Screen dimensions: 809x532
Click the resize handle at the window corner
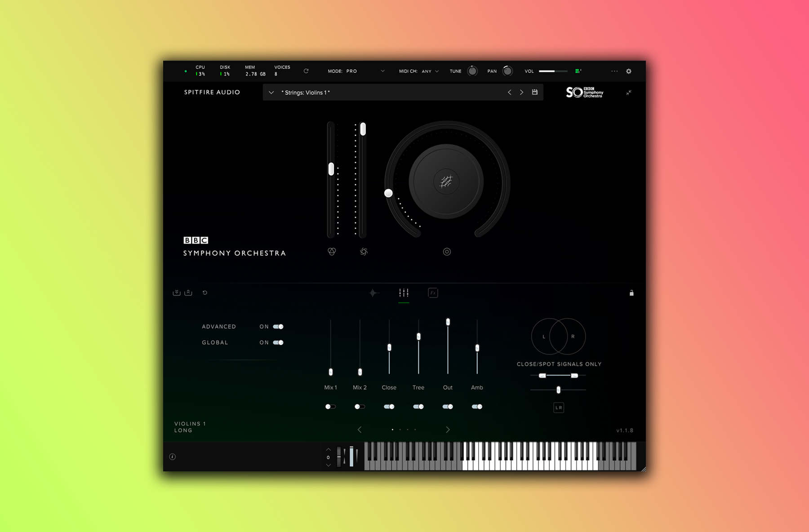coord(643,469)
